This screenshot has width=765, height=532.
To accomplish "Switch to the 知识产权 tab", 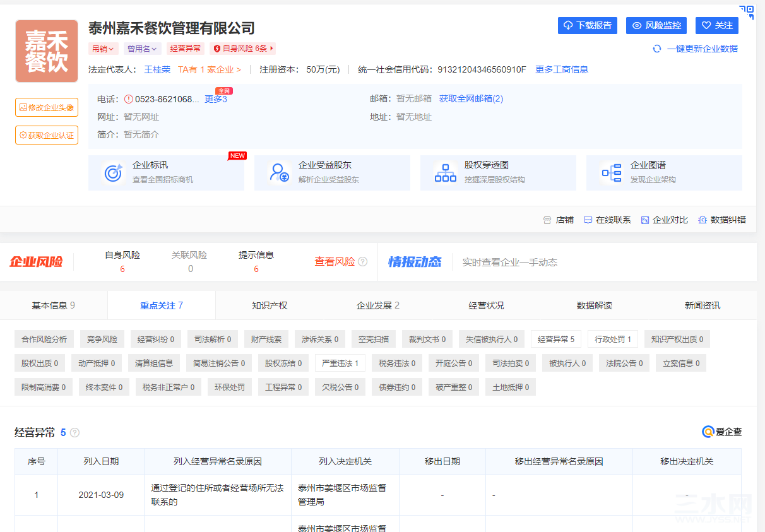I will click(x=270, y=305).
